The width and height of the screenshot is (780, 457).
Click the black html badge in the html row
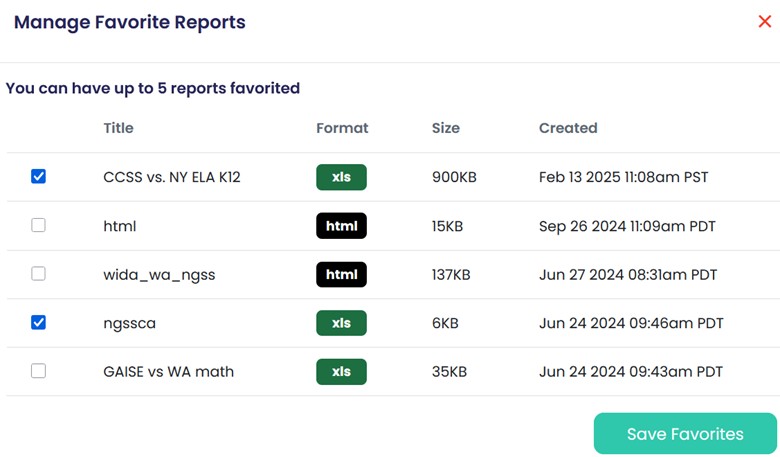pos(341,226)
